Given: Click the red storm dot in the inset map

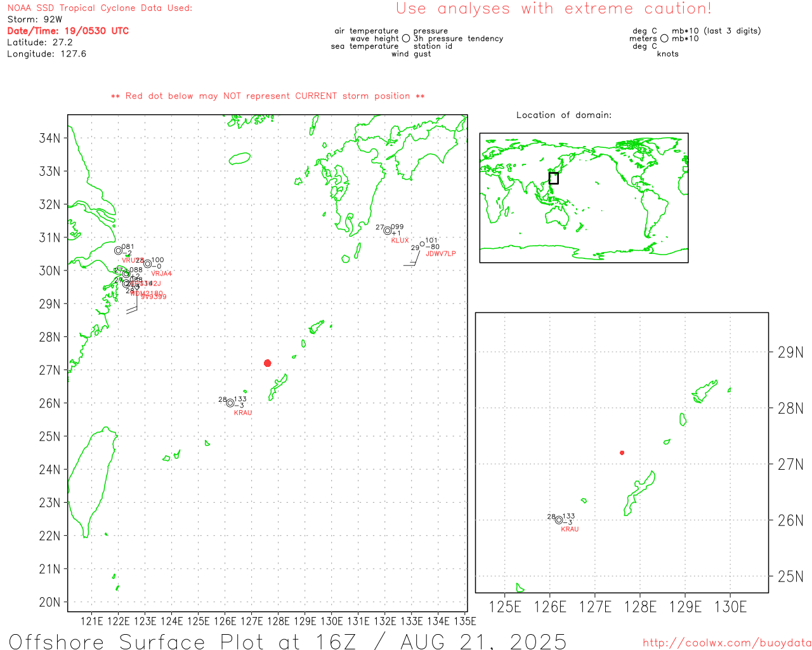Looking at the screenshot, I should point(622,453).
